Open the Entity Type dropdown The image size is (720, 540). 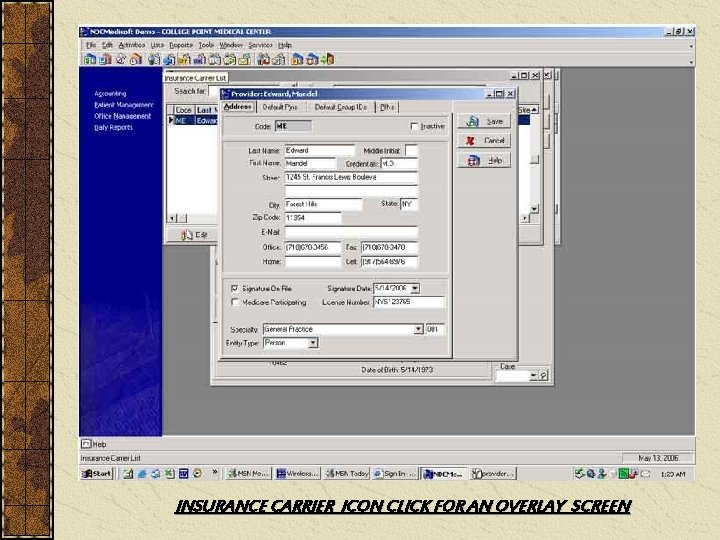[x=313, y=343]
